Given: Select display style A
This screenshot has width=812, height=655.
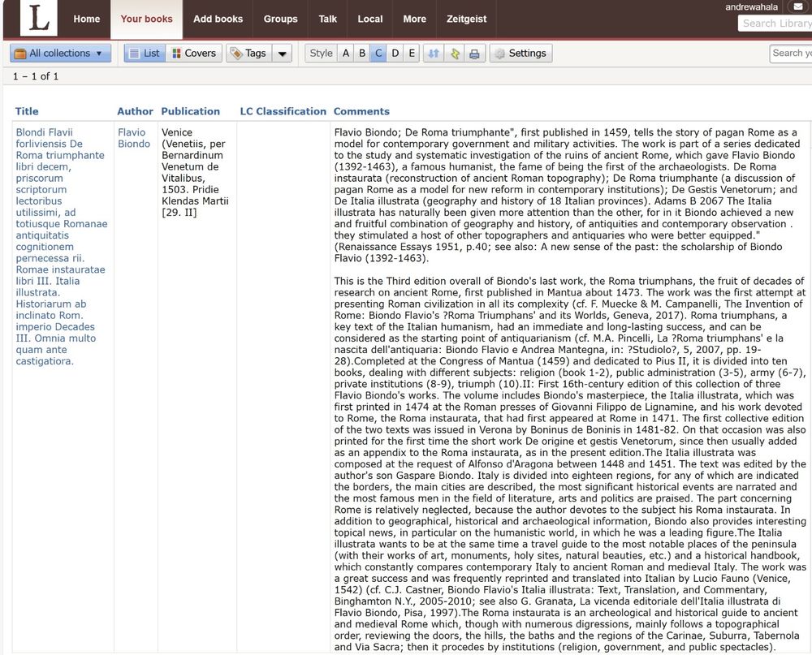Looking at the screenshot, I should [346, 53].
